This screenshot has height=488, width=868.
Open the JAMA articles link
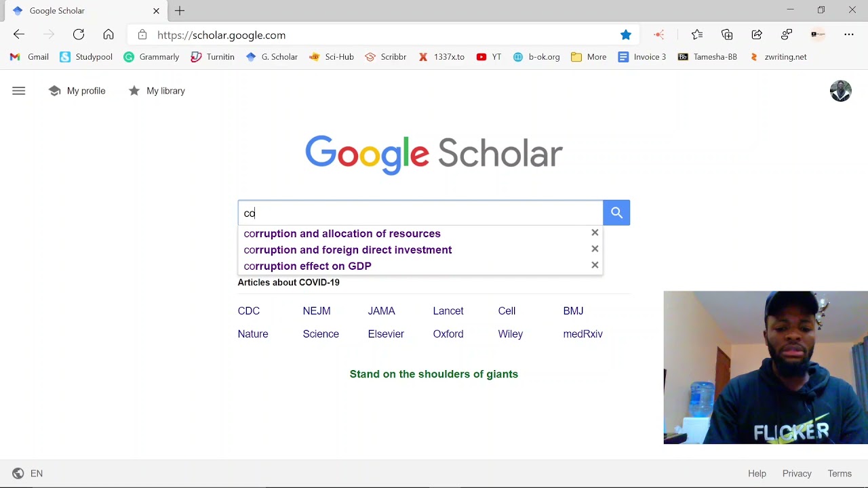pos(381,310)
